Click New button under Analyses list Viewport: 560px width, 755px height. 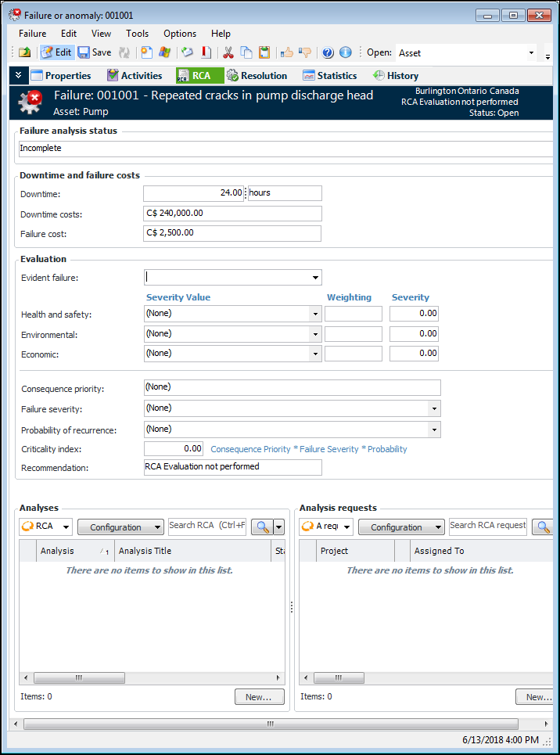click(259, 696)
